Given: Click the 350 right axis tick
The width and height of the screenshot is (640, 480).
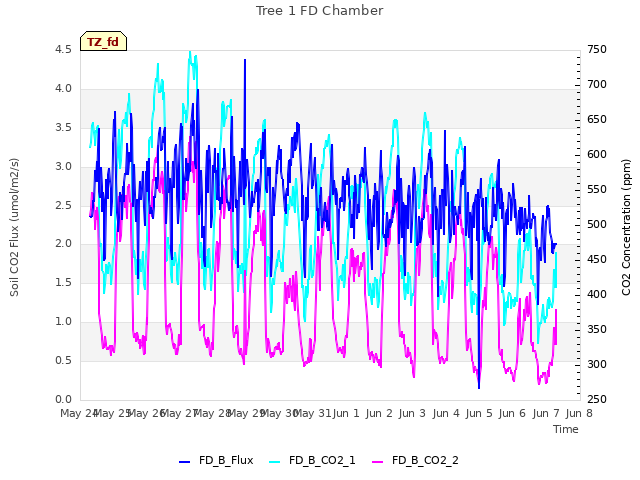Looking at the screenshot, I should pyautogui.click(x=597, y=329).
